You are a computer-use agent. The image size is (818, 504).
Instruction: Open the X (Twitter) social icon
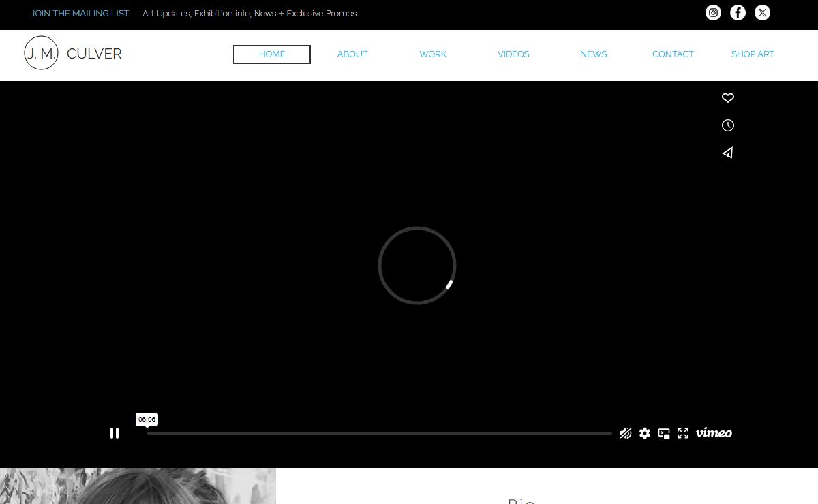click(x=762, y=12)
